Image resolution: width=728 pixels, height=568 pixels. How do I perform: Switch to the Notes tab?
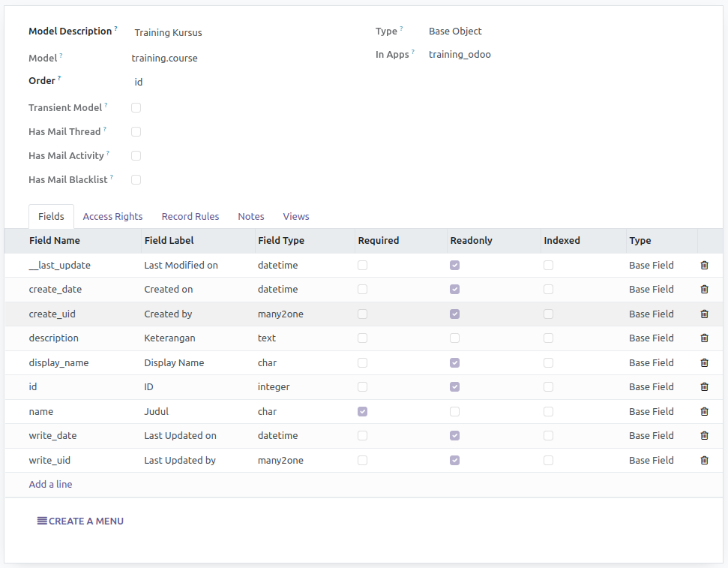pyautogui.click(x=251, y=217)
